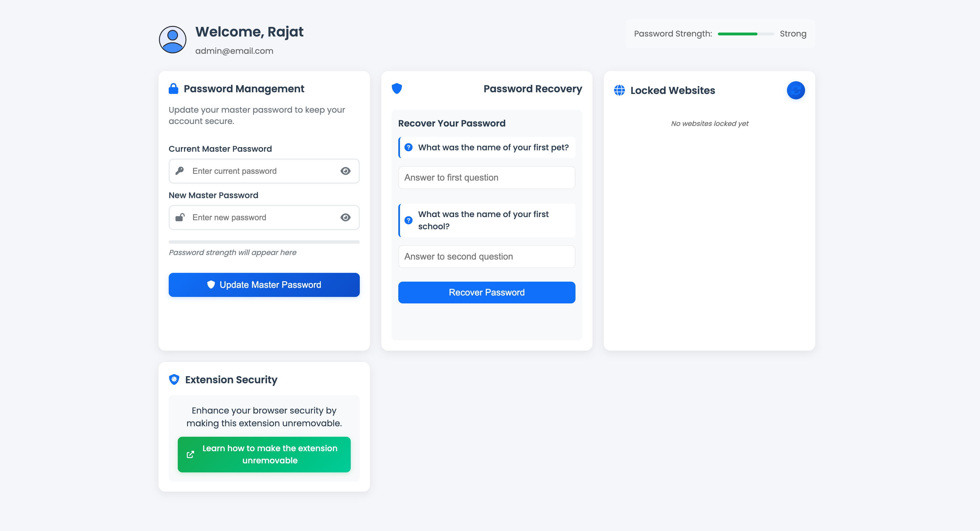
Task: Click the external-link icon in the green button
Action: tap(191, 454)
